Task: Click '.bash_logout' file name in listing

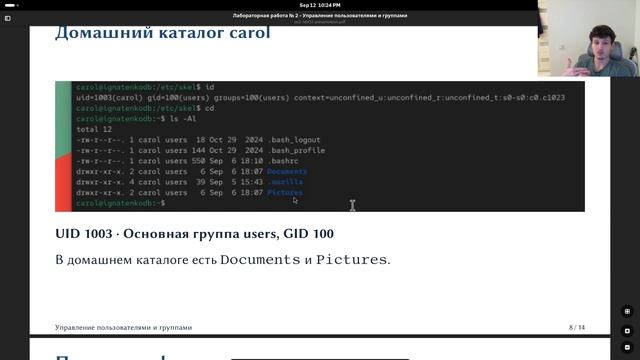Action: coord(294,140)
